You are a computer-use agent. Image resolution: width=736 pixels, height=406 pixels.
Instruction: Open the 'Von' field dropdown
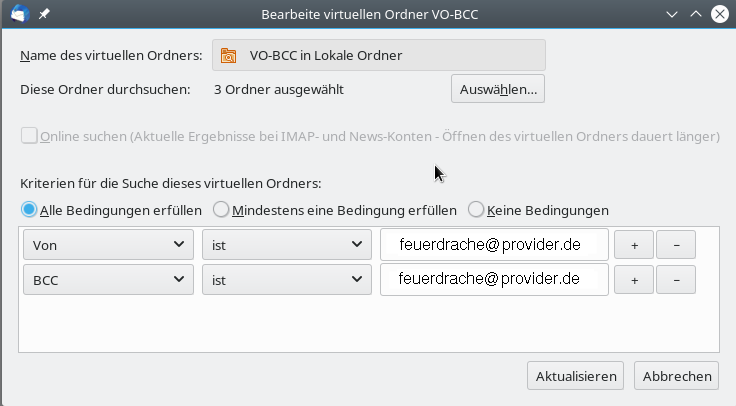108,245
